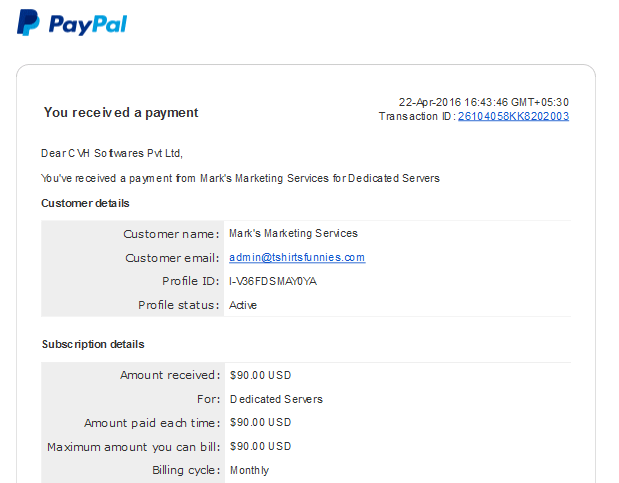Image resolution: width=619 pixels, height=483 pixels.
Task: Click the customer name value Mark's Marketing Services
Action: click(293, 233)
